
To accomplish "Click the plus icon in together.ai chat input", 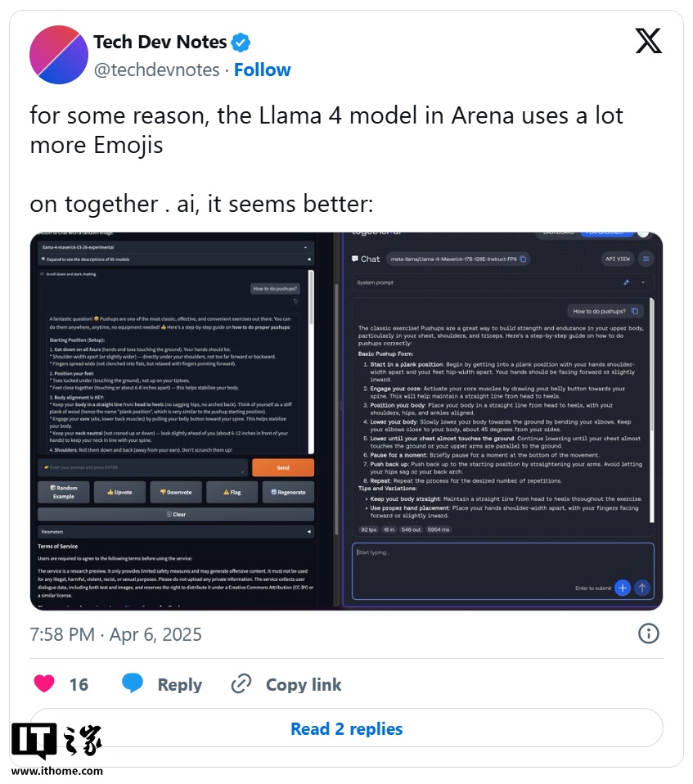I will [622, 588].
